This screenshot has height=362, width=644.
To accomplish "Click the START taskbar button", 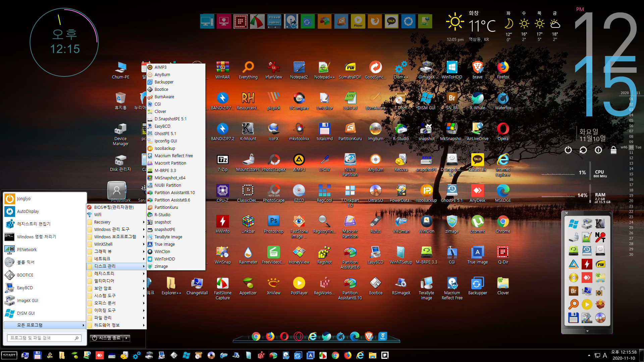I will [x=9, y=355].
